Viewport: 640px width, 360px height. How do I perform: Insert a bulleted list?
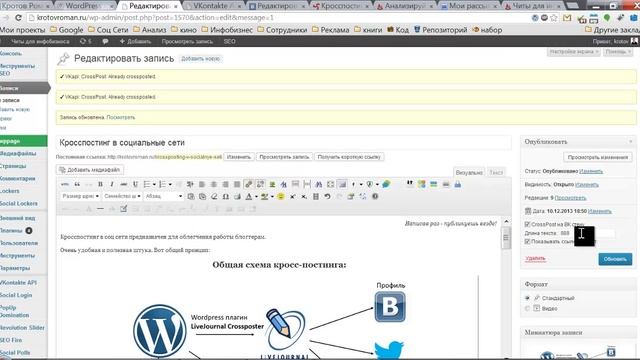point(147,184)
